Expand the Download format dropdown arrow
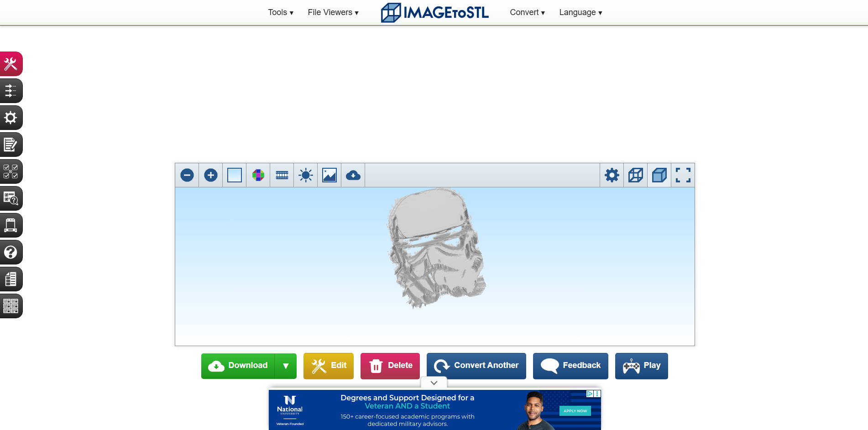The height and width of the screenshot is (430, 868). click(286, 366)
